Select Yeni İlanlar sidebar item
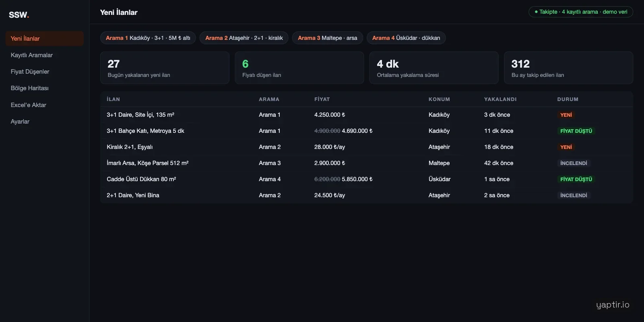Viewport: 644px width, 322px height. (x=44, y=39)
